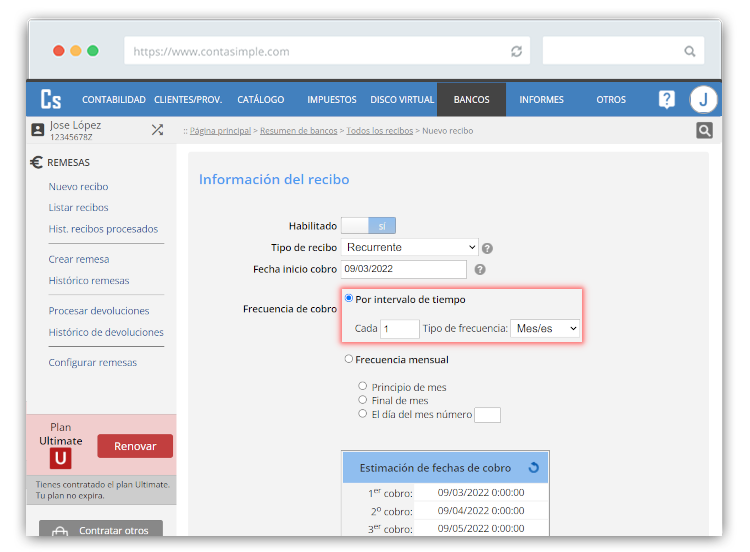
Task: Refresh the Estimación de fechas de cobro
Action: [534, 467]
